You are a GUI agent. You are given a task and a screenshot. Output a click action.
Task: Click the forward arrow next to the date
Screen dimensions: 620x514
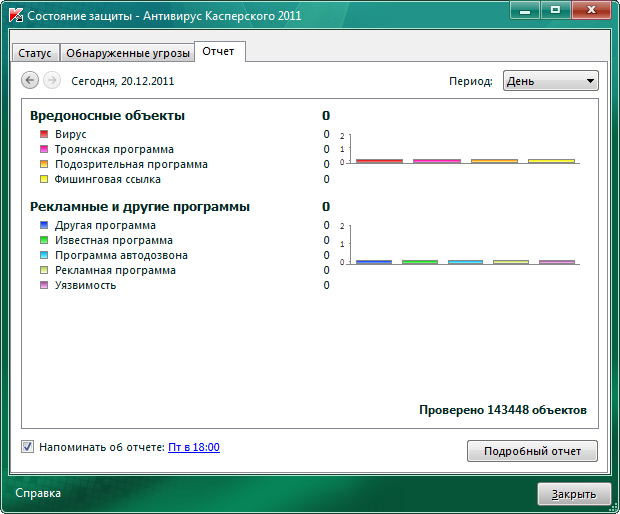pos(52,80)
